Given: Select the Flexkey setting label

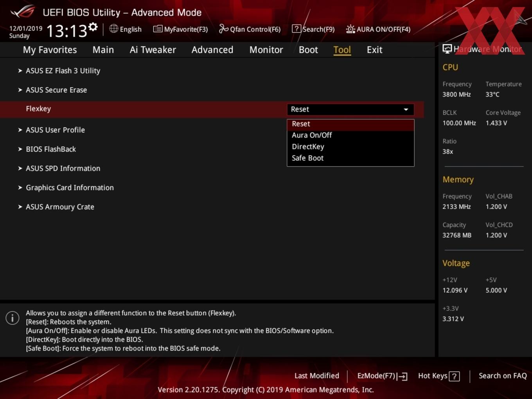Looking at the screenshot, I should pos(38,109).
